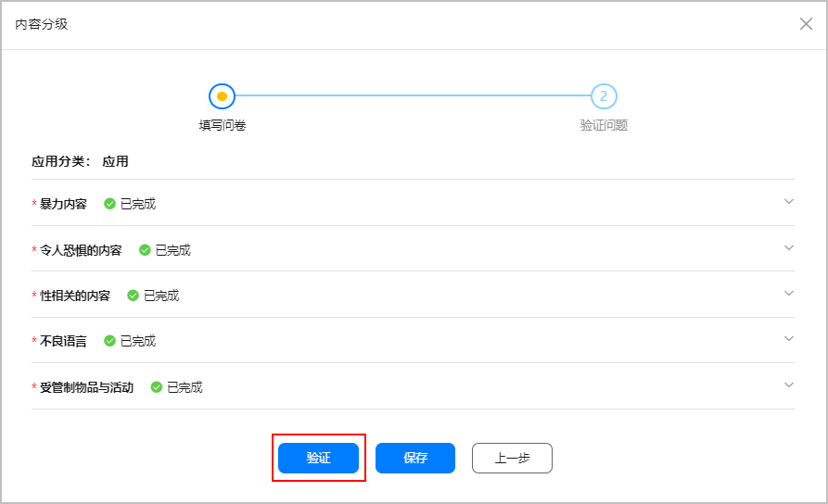
Task: Click 已完成 status in 性相关的内容 row
Action: point(161,296)
